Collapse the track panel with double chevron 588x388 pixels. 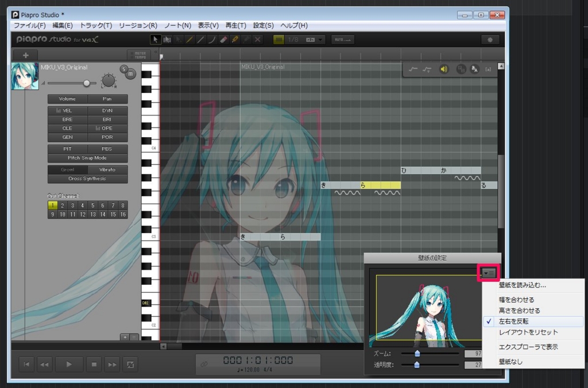tap(156, 52)
